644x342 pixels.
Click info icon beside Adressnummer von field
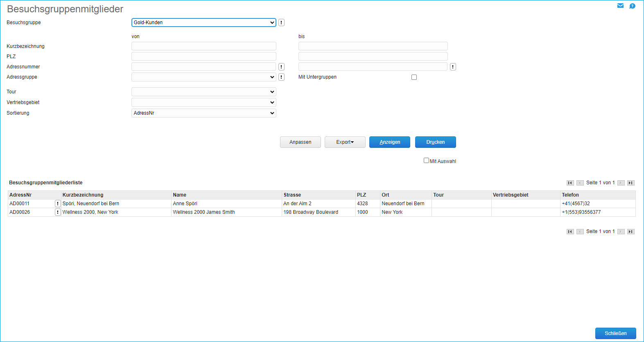[x=281, y=67]
